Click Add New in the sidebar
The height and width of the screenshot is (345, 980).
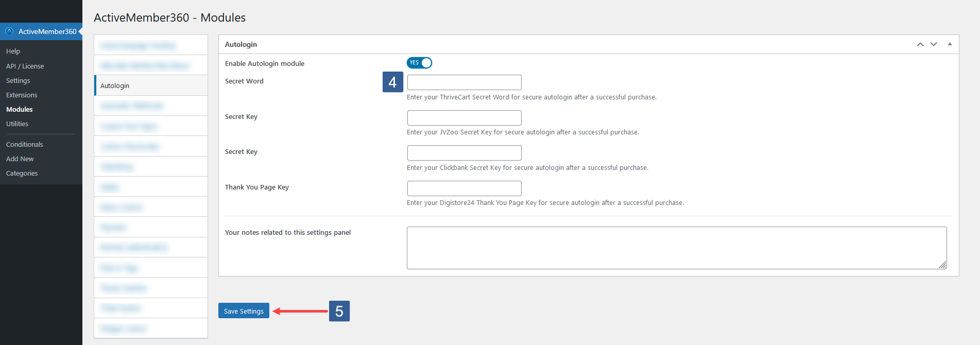[20, 159]
